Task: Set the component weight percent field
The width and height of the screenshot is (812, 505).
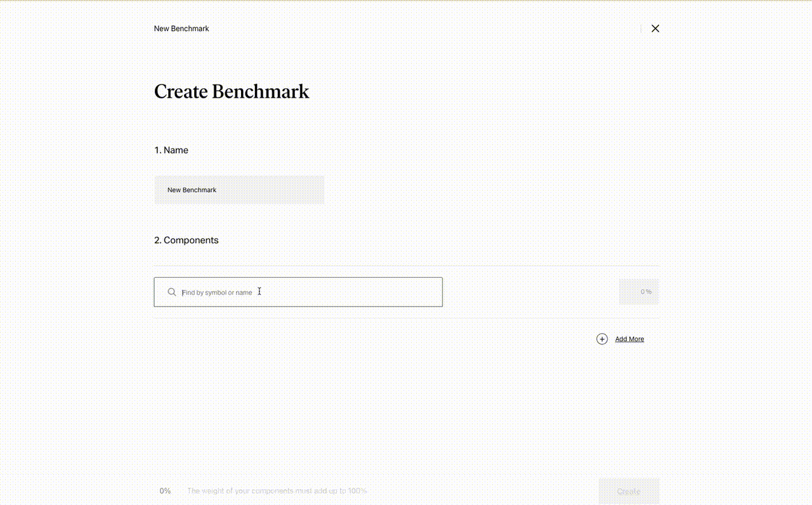Action: (x=639, y=292)
